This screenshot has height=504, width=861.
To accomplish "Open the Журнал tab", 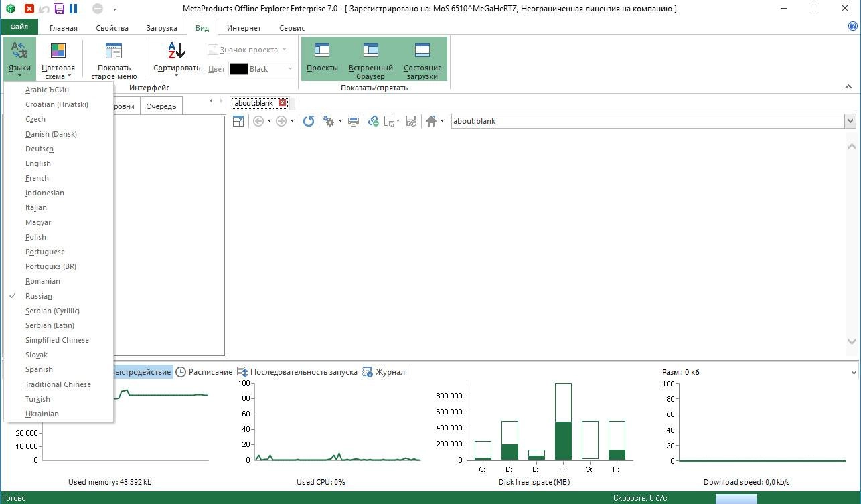I will (x=384, y=372).
